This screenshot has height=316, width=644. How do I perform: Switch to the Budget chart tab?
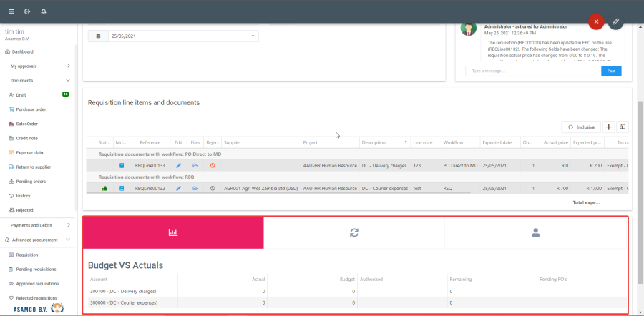(172, 232)
